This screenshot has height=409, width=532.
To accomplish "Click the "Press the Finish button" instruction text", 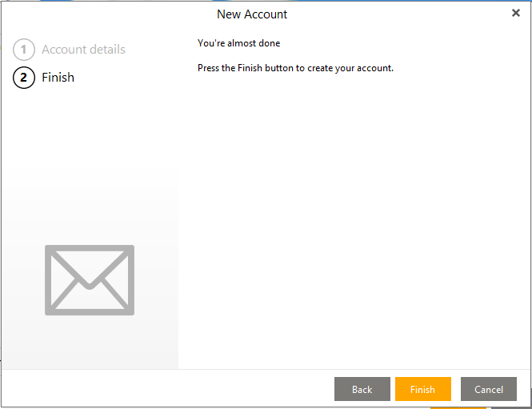I will [x=295, y=68].
